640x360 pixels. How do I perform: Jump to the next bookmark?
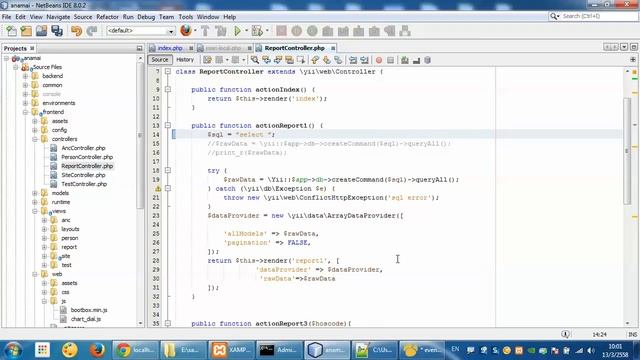pos(327,60)
